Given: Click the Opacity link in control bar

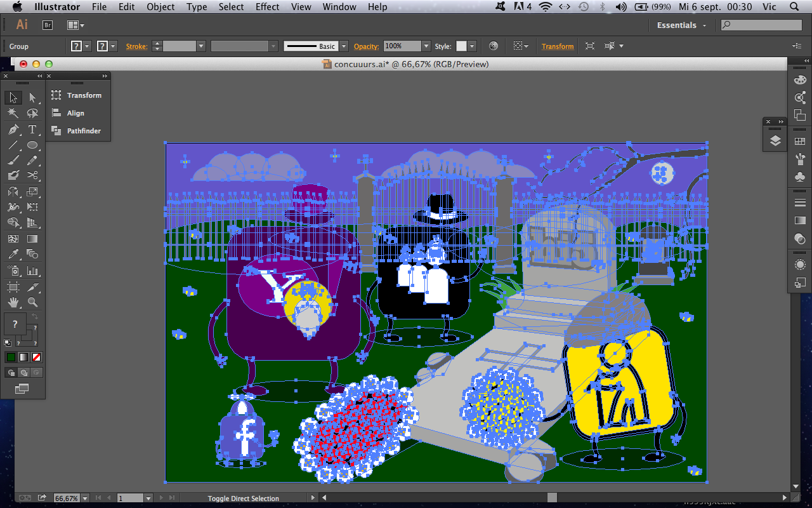Looking at the screenshot, I should tap(366, 46).
